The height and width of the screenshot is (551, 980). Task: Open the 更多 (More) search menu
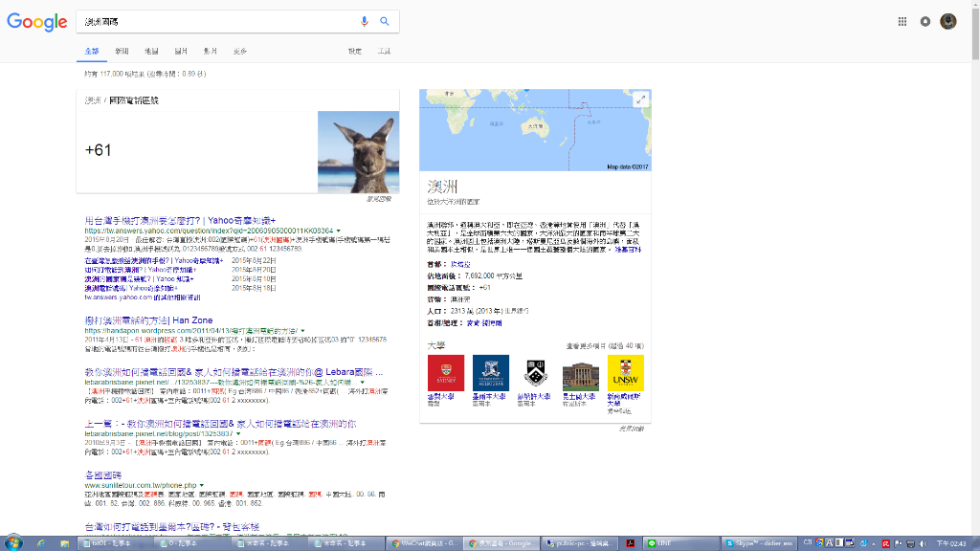pos(239,51)
